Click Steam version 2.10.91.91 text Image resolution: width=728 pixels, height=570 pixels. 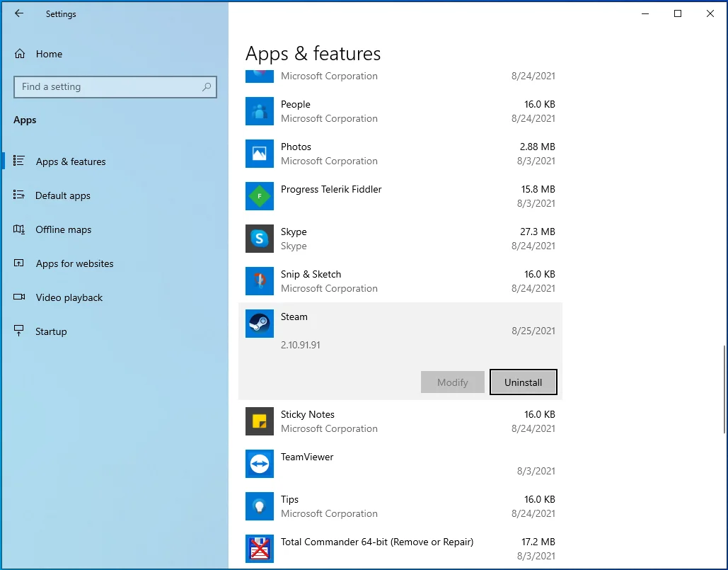301,345
